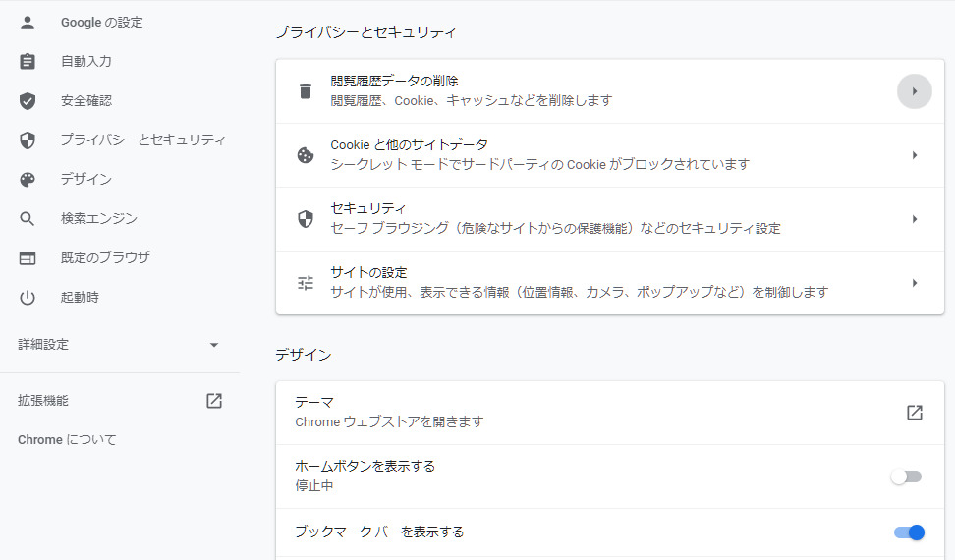The height and width of the screenshot is (560, 955).
Task: Click the cookie icon in Cookie と他のサイトデータ
Action: pos(306,155)
